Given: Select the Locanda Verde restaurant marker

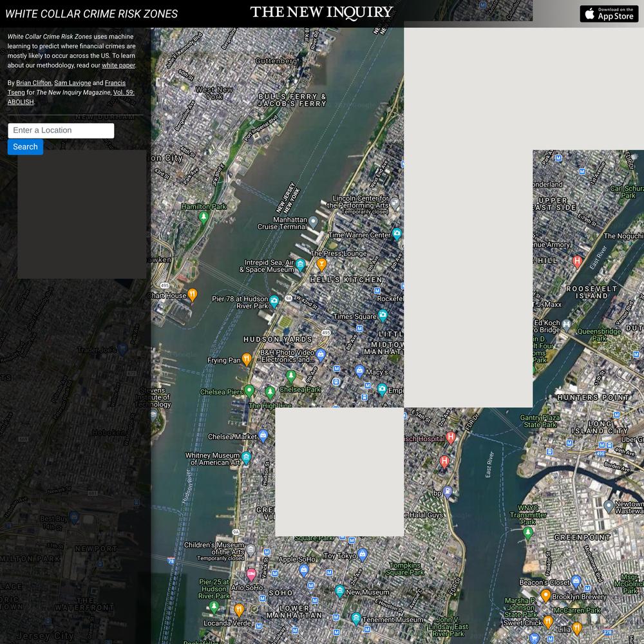Looking at the screenshot, I should (x=239, y=610).
